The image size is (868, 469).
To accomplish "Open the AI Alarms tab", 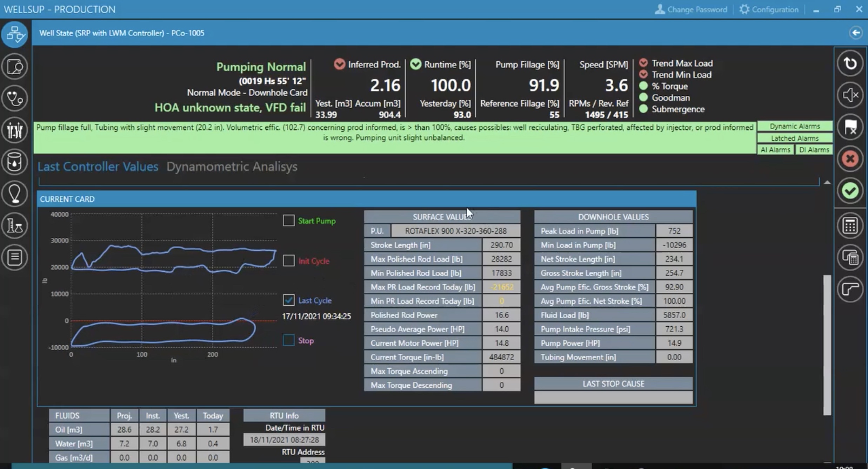I will 775,150.
